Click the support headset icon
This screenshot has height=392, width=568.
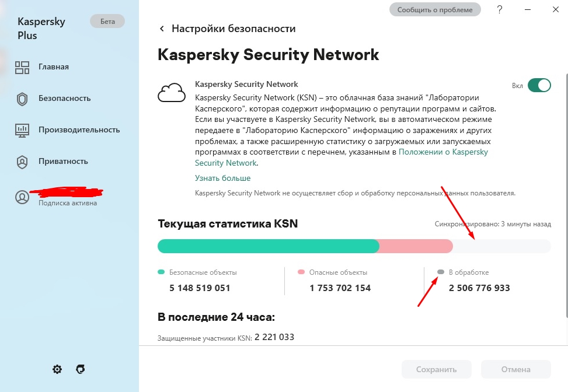[x=81, y=369]
